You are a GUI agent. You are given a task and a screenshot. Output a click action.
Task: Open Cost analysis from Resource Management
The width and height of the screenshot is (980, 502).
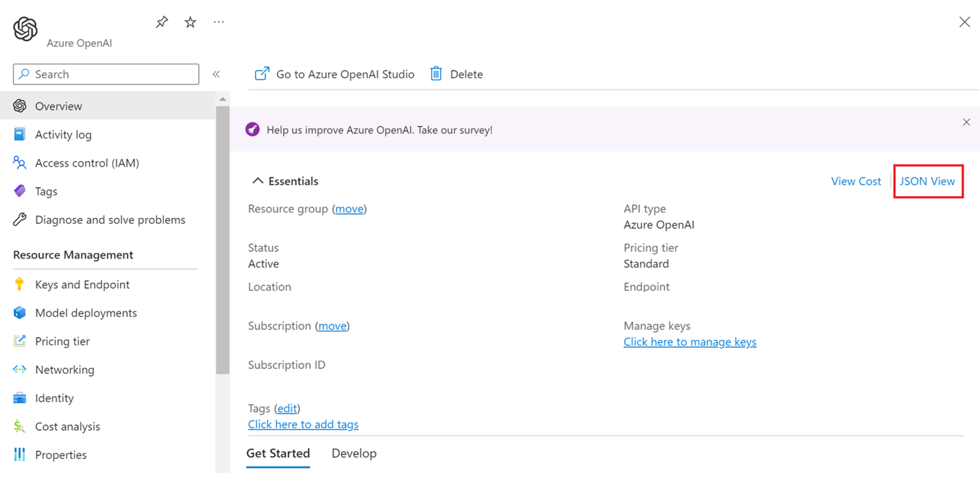67,426
